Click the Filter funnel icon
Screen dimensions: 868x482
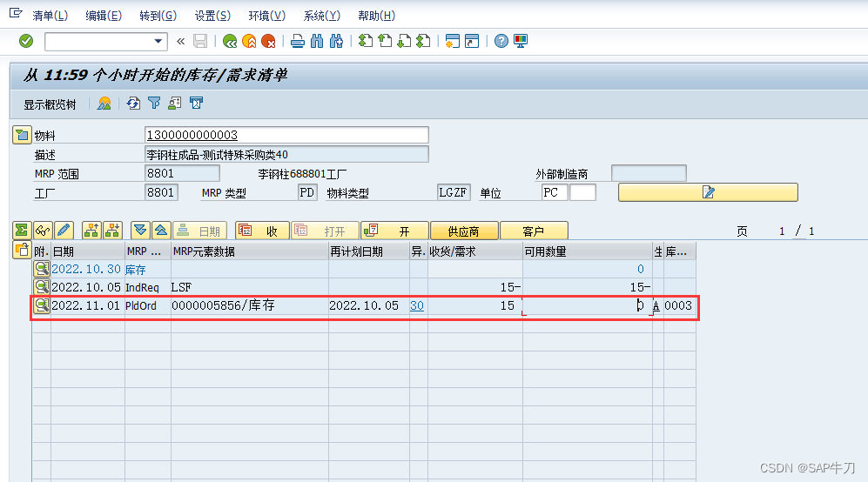click(154, 104)
